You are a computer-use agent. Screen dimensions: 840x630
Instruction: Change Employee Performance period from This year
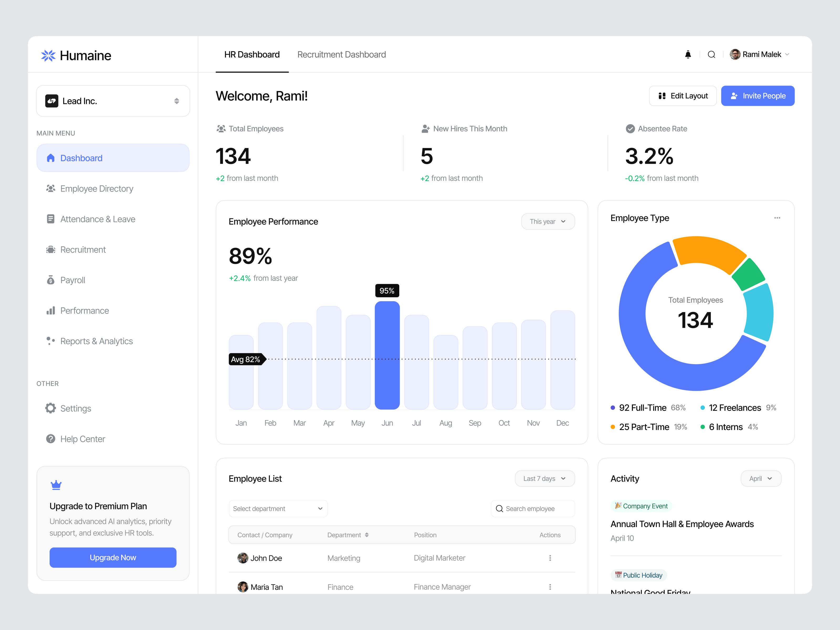coord(548,221)
